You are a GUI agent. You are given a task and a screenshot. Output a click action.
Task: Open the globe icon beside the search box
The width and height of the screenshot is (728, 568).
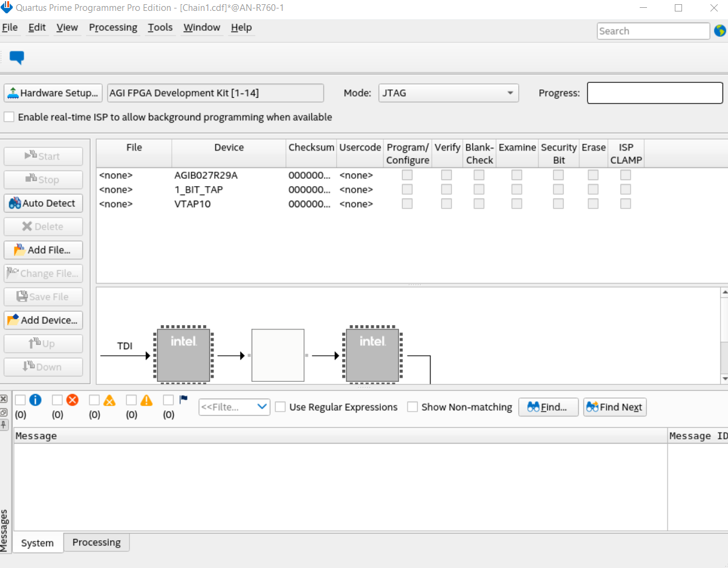[720, 31]
